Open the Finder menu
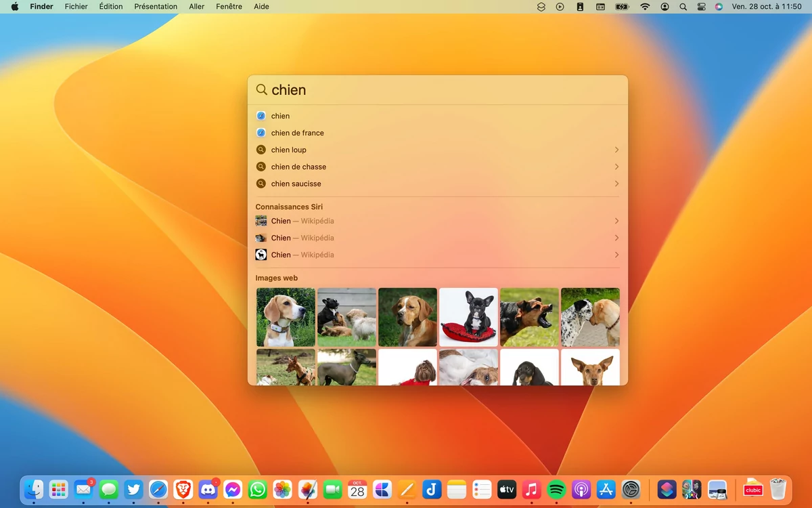The height and width of the screenshot is (508, 812). coord(41,7)
